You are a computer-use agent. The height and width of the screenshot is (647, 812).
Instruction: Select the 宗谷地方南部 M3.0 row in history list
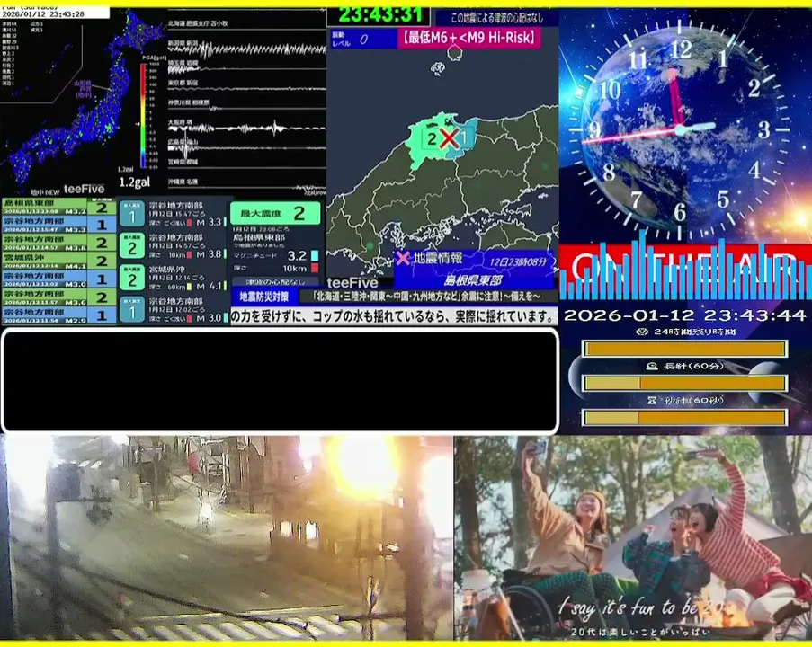coord(59,279)
